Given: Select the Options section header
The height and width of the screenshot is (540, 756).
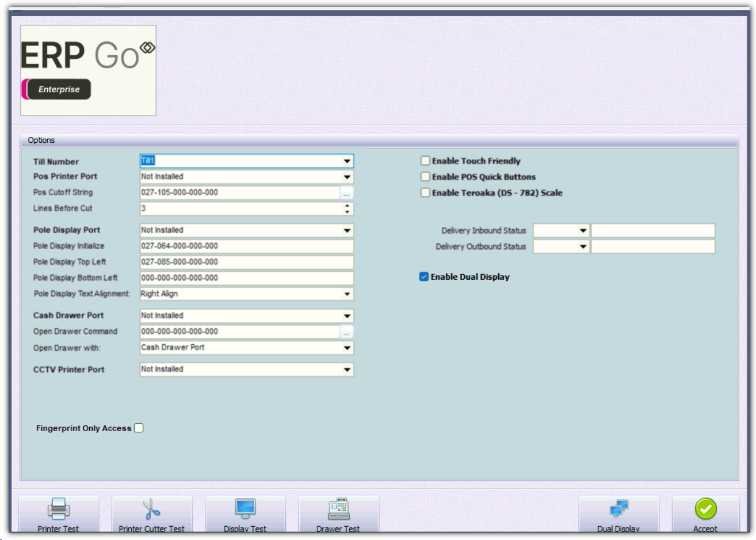Looking at the screenshot, I should pos(41,140).
